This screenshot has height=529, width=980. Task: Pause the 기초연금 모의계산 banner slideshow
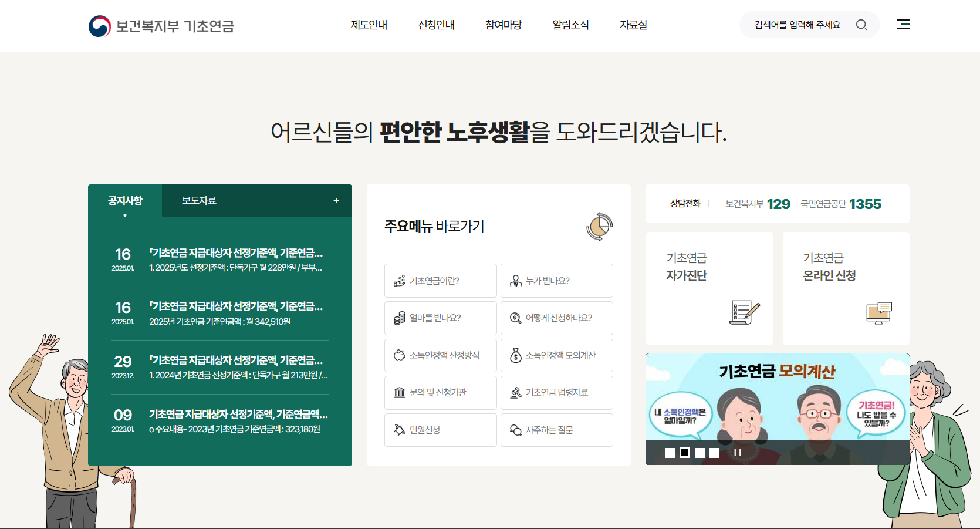click(738, 453)
